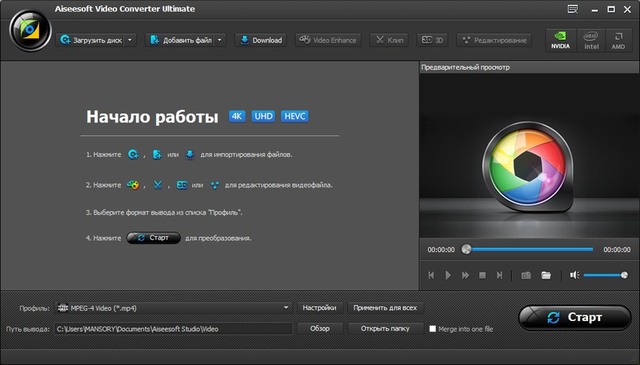Adjust the volume slider
The image size is (640, 365).
(x=606, y=275)
